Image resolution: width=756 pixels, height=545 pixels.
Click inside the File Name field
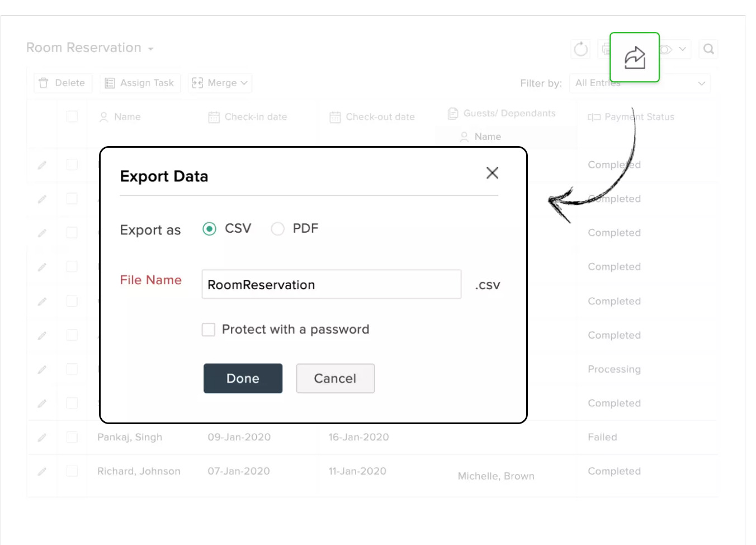coord(331,284)
